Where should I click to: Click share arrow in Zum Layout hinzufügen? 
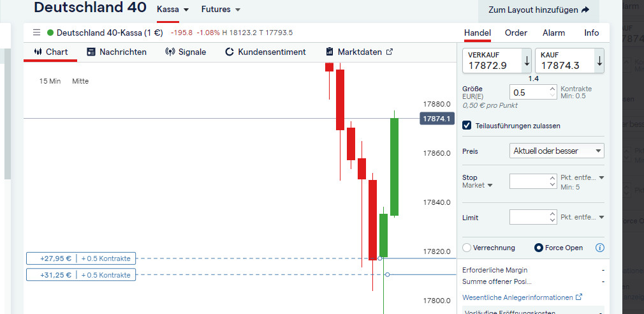[x=585, y=10]
